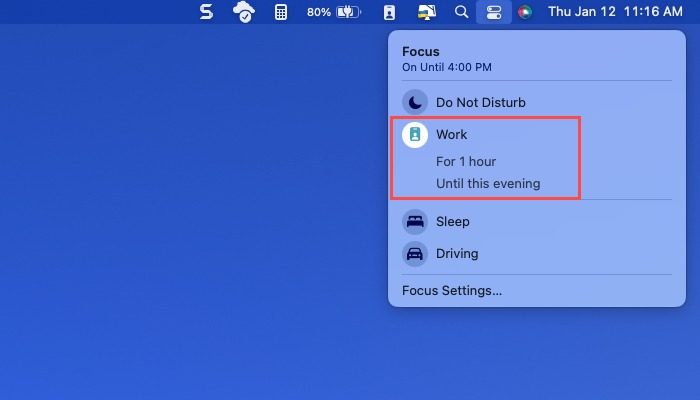Launch Siri from menu bar

(x=525, y=12)
